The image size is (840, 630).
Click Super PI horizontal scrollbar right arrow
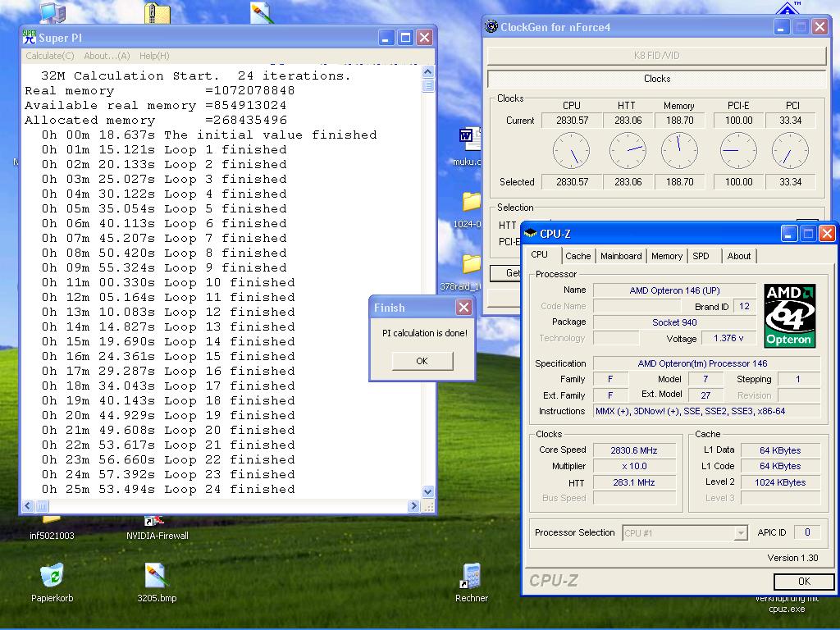click(x=414, y=506)
